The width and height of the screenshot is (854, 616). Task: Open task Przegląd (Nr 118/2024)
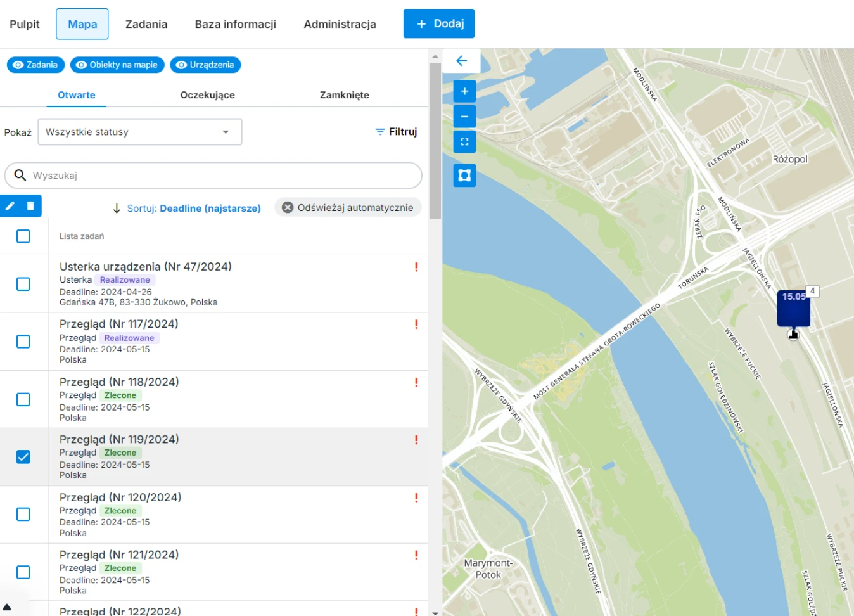[119, 382]
